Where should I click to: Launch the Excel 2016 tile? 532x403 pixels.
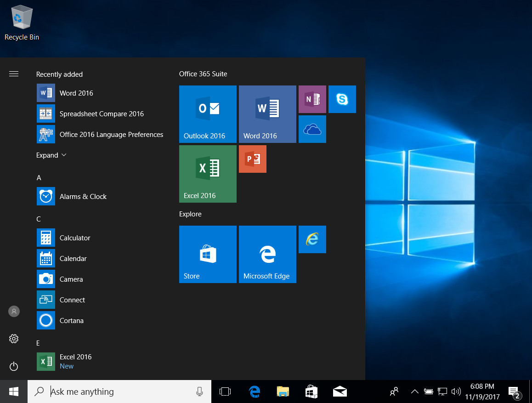[x=208, y=174]
